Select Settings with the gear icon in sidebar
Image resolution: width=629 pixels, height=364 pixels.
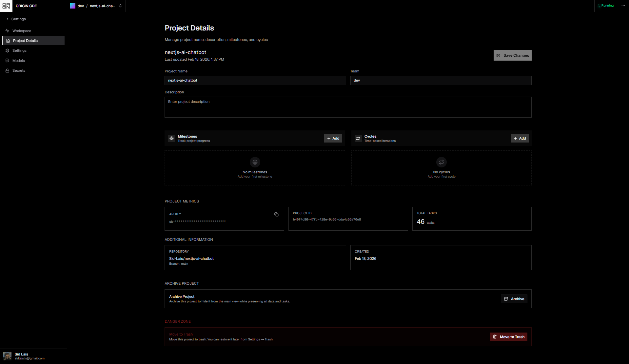tap(19, 50)
